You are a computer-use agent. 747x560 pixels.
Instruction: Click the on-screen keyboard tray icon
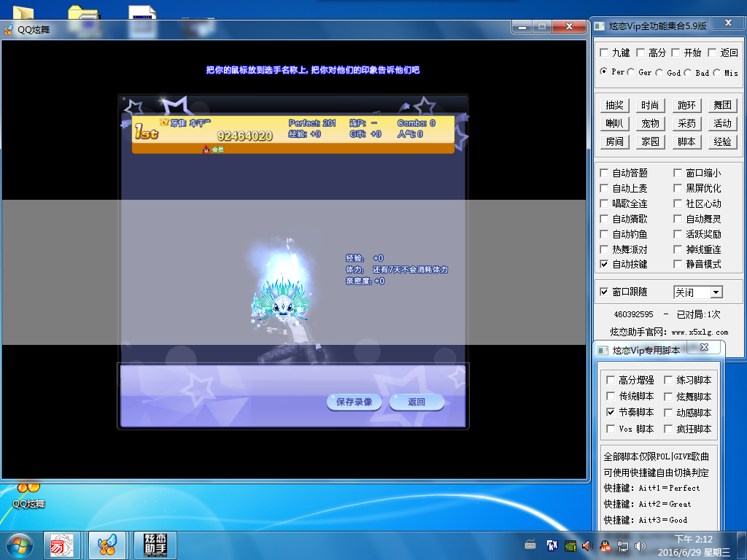(x=530, y=544)
